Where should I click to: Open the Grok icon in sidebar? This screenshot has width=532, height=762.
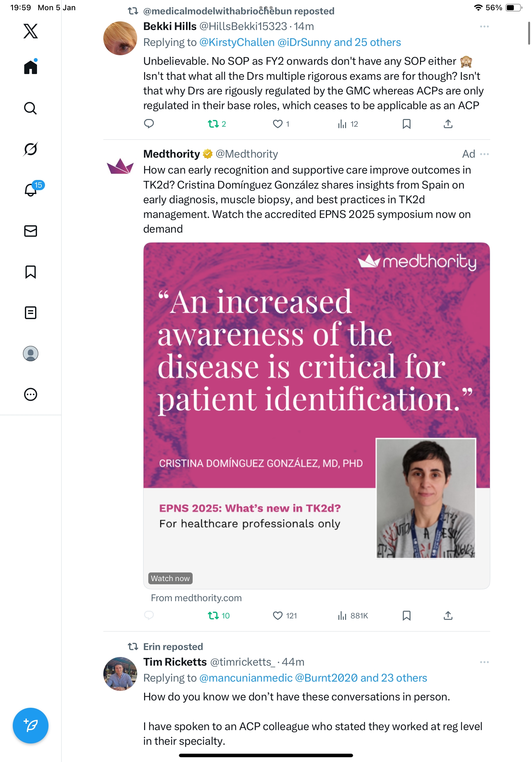tap(31, 149)
